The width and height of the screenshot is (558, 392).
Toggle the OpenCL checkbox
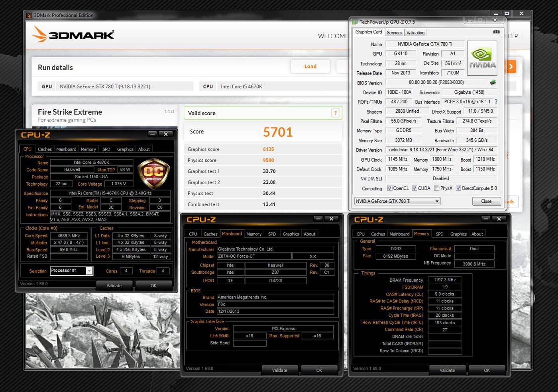coord(390,188)
